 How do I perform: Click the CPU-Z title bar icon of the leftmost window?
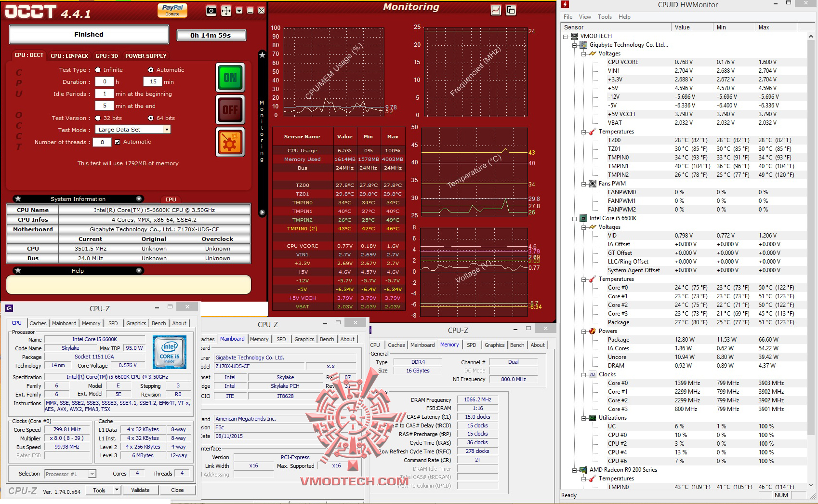(x=9, y=308)
